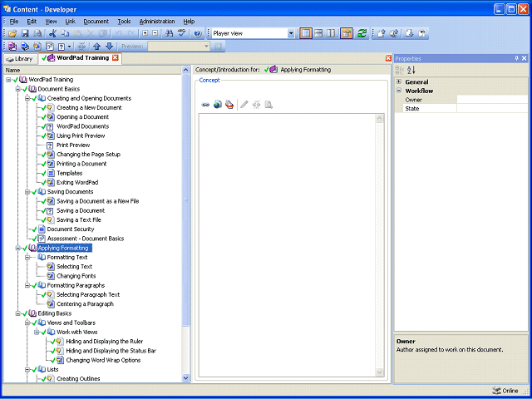Select Templates tree item
532x399 pixels.
pyautogui.click(x=70, y=173)
